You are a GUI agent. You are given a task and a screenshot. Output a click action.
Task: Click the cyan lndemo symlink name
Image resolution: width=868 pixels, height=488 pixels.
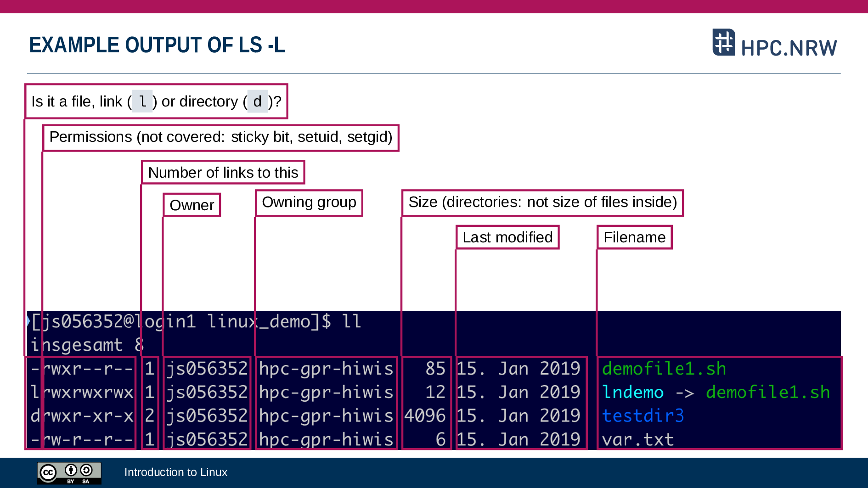click(x=632, y=393)
